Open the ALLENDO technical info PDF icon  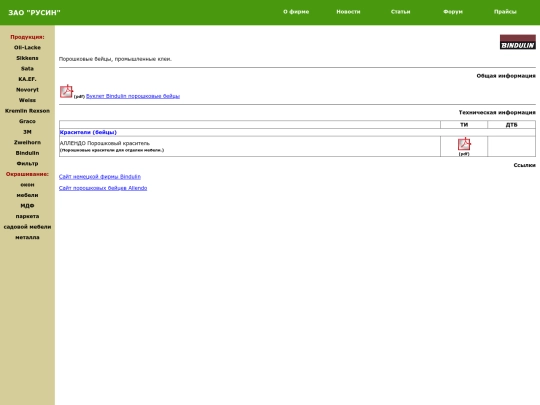pyautogui.click(x=464, y=144)
